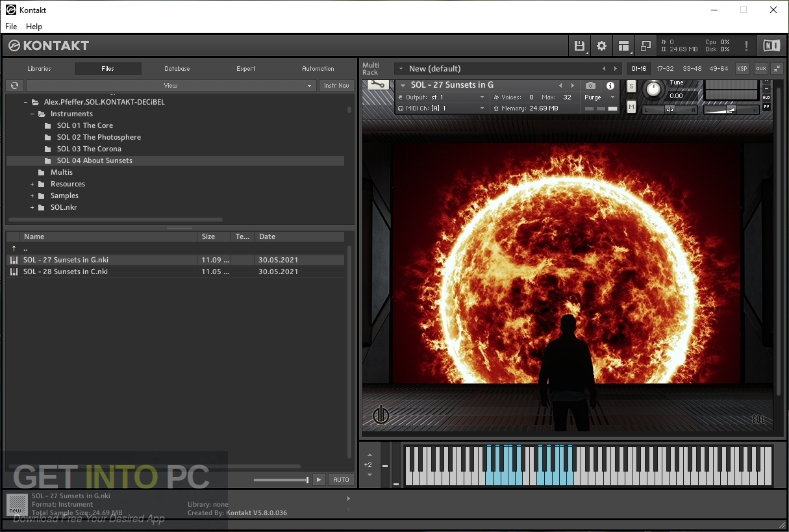Click the piano icon of 27 Sunsets in G
The image size is (789, 532).
click(14, 260)
